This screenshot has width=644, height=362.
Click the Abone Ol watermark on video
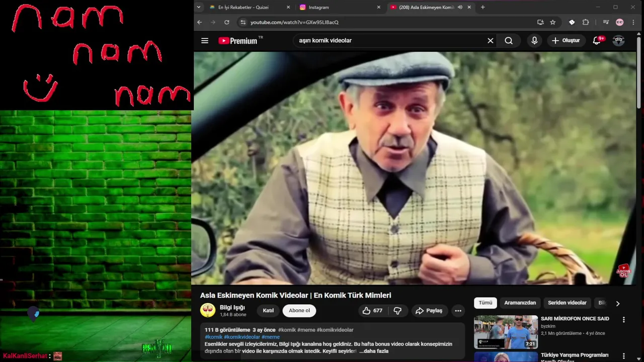(623, 271)
